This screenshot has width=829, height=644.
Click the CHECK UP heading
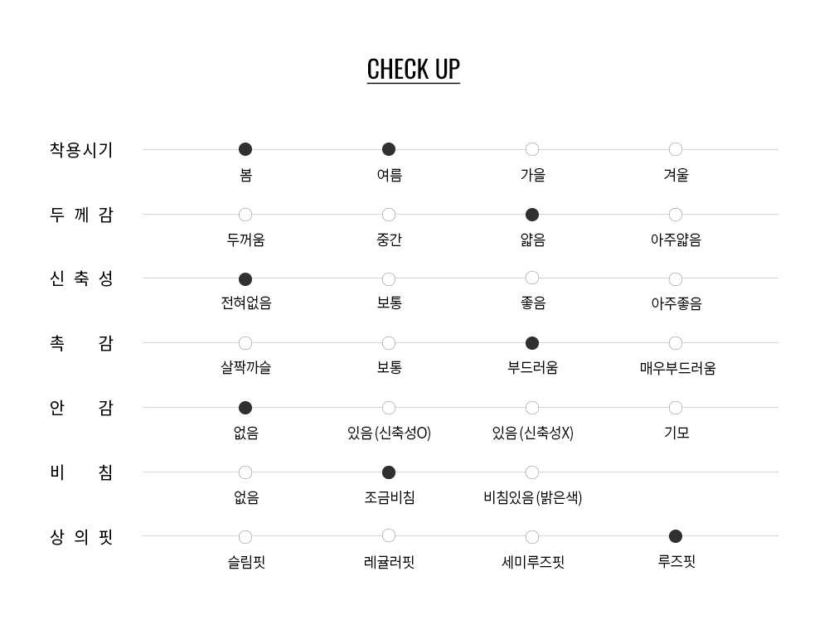[413, 69]
